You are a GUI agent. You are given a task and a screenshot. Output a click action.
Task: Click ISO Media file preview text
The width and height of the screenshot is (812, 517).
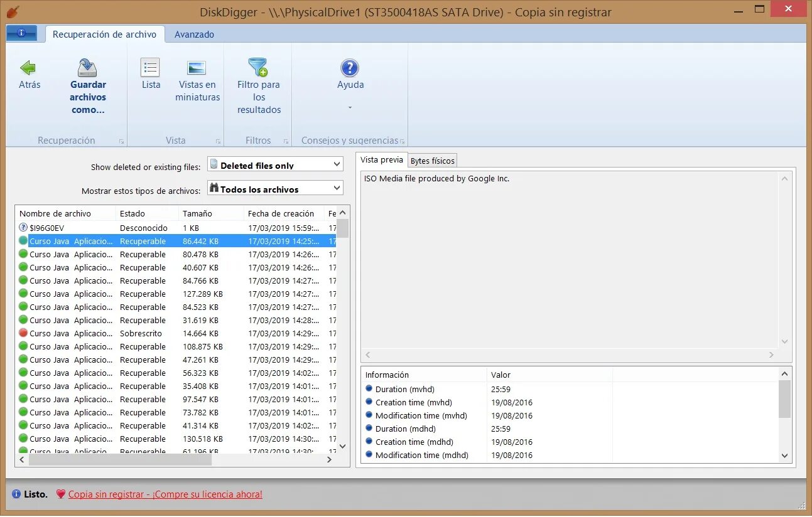[x=437, y=178]
